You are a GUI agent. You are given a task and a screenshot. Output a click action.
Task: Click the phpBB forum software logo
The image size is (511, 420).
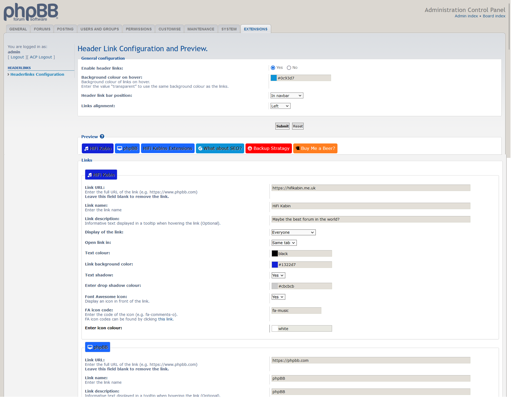click(31, 12)
